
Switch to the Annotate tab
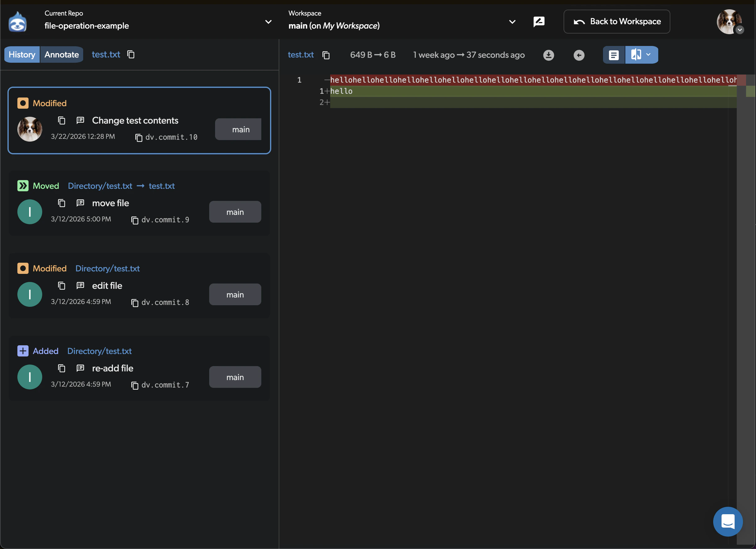[x=62, y=54]
